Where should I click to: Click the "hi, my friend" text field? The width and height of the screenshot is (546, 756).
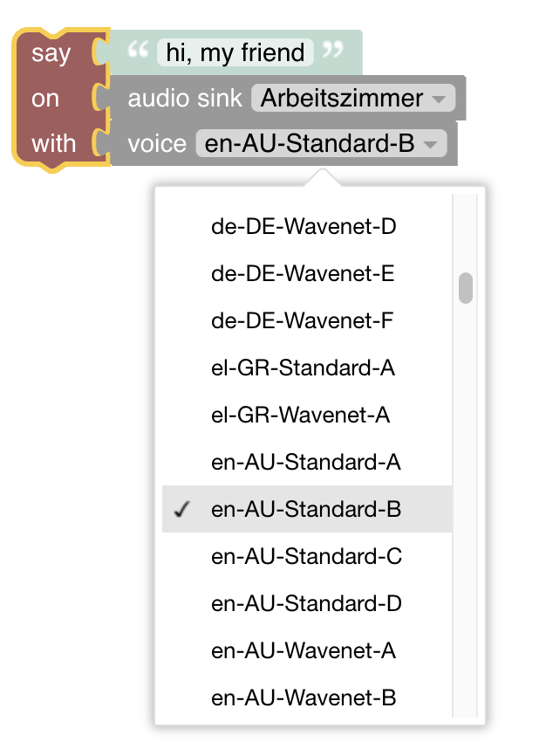[234, 53]
